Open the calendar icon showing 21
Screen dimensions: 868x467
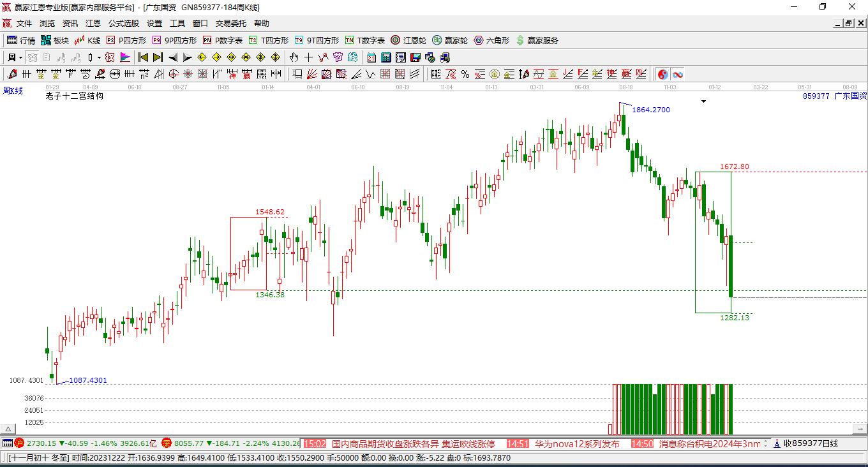click(371, 57)
